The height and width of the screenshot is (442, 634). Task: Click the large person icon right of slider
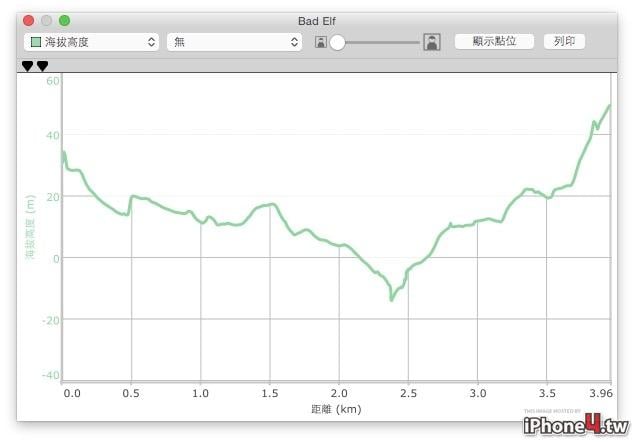pos(431,42)
